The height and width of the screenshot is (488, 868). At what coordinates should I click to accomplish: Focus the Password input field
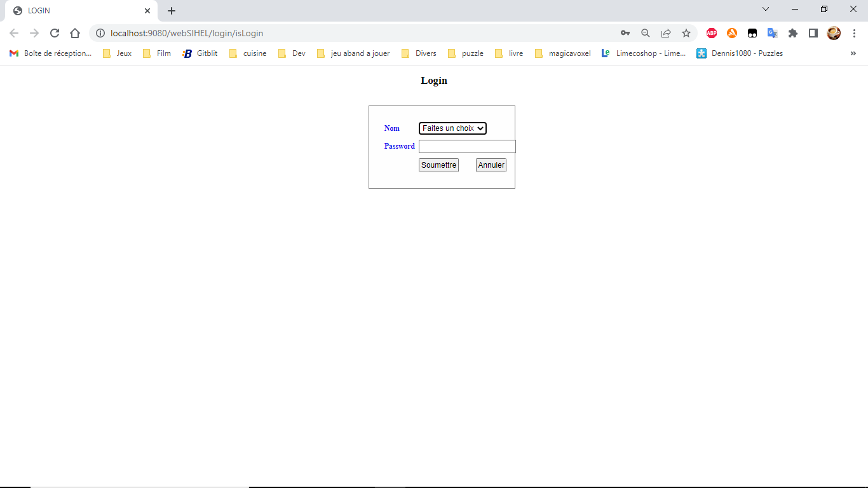pyautogui.click(x=467, y=147)
